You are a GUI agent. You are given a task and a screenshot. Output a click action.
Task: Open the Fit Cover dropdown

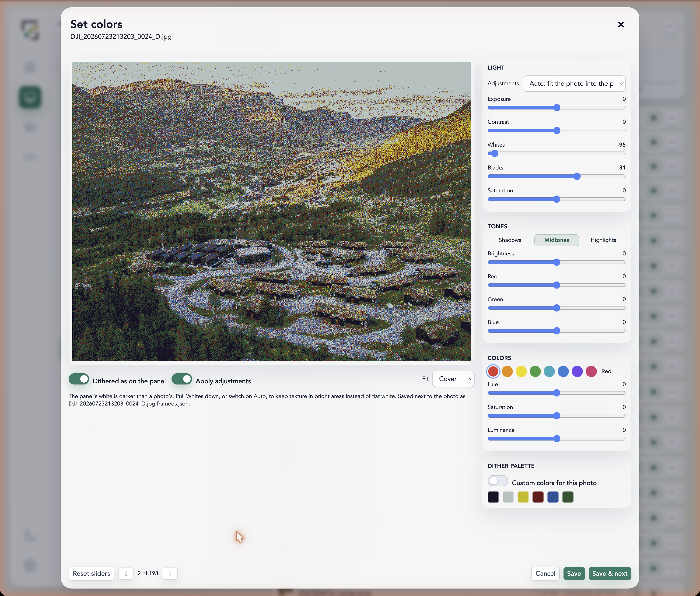[453, 379]
